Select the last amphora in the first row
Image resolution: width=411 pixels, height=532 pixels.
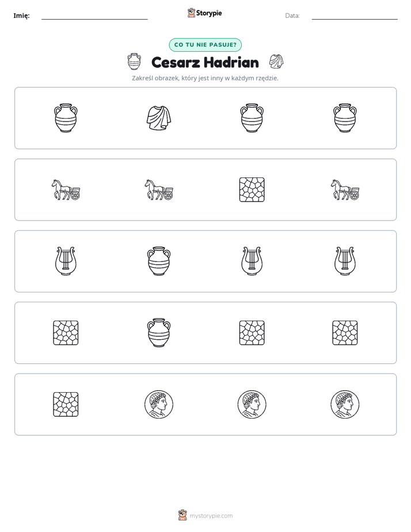(345, 117)
